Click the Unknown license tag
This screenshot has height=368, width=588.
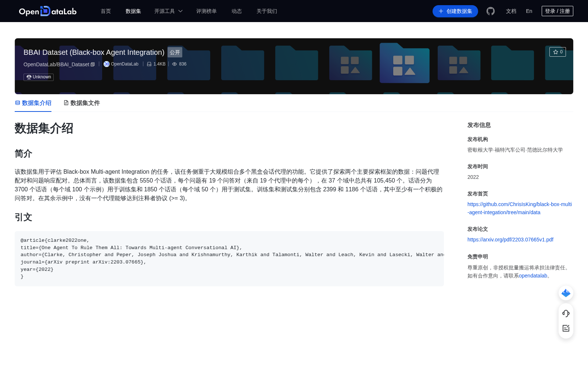pos(39,77)
